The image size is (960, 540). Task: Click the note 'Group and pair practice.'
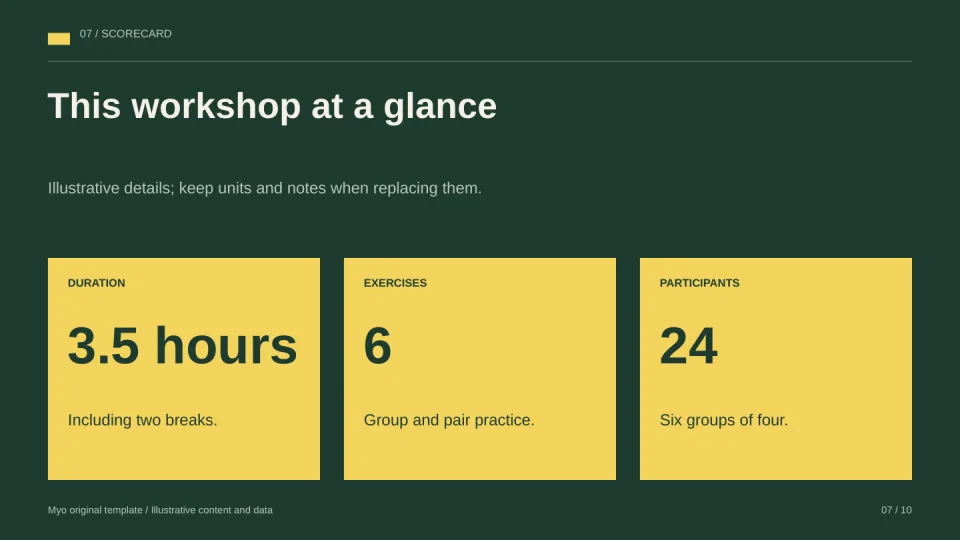pos(449,420)
